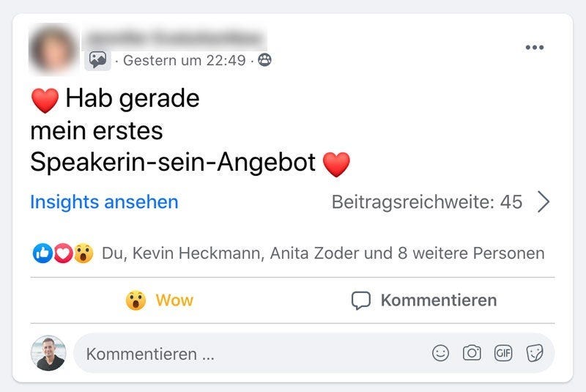Image resolution: width=586 pixels, height=392 pixels.
Task: Open the three-dots post options menu
Action: coord(535,48)
